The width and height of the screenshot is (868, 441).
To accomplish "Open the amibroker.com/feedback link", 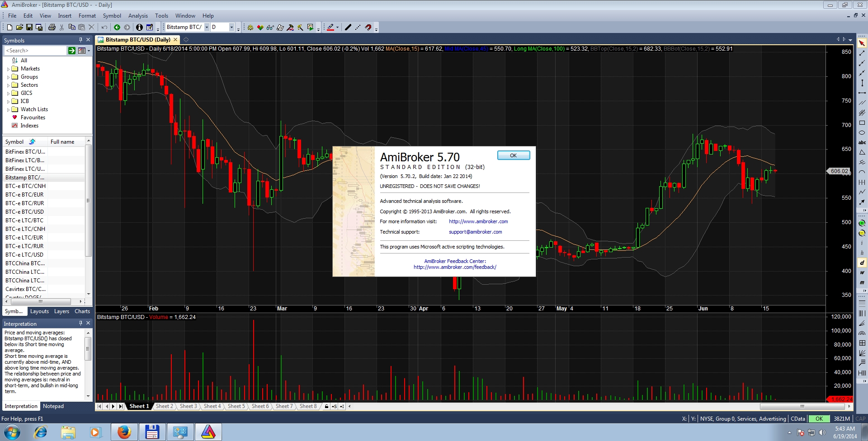I will [x=455, y=267].
